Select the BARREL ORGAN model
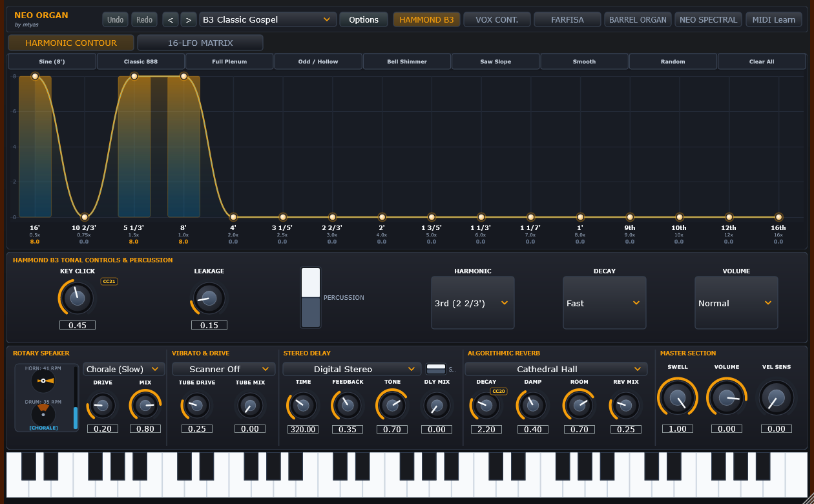Image resolution: width=814 pixels, height=504 pixels. coord(638,19)
